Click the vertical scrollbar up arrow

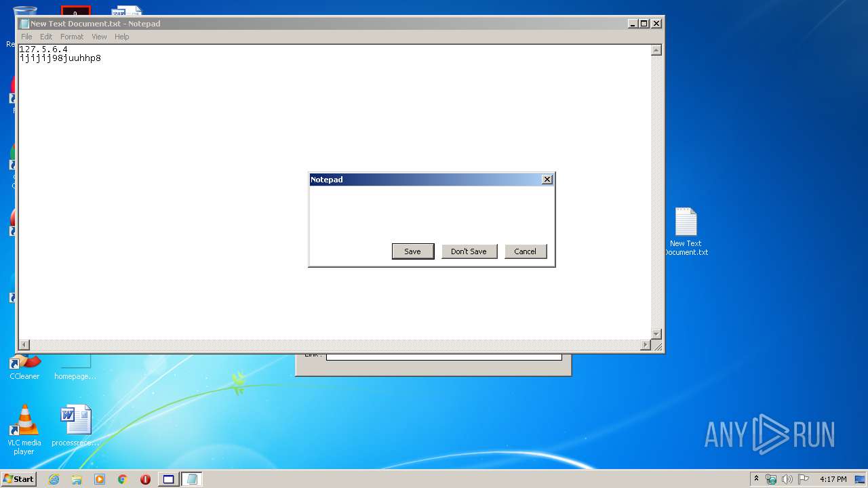click(656, 50)
